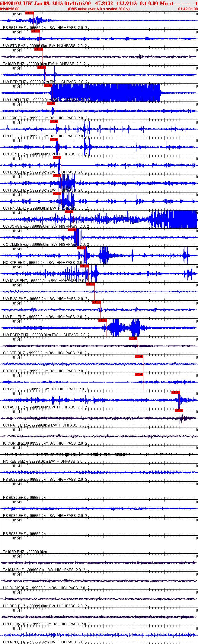
Task: Click the red pick flag on UW.ASR trace
Action: pyautogui.click(x=175, y=392)
